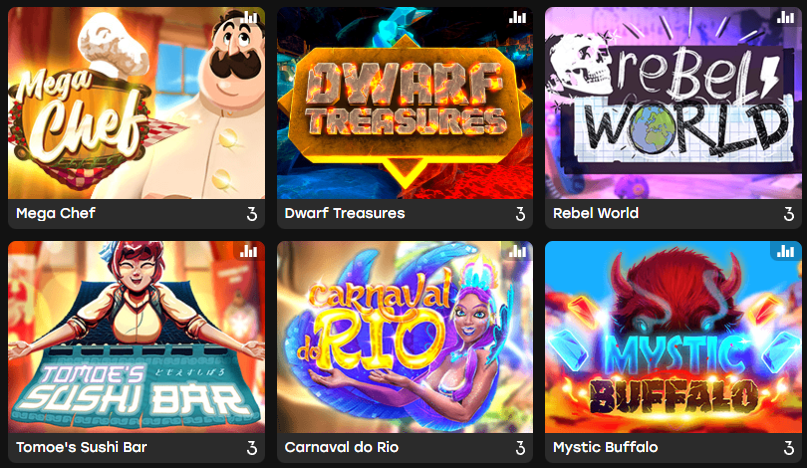Launch the Mega Chef game thumbnail

coord(136,103)
